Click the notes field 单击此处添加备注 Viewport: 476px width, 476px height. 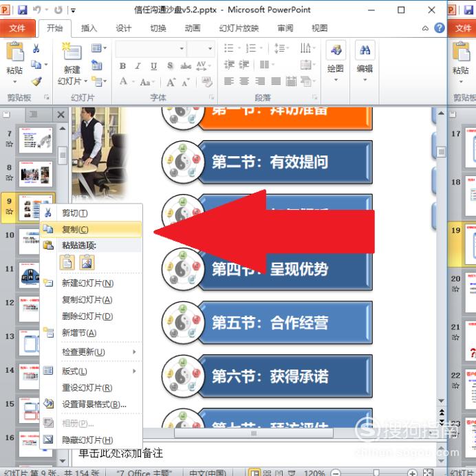pyautogui.click(x=120, y=453)
